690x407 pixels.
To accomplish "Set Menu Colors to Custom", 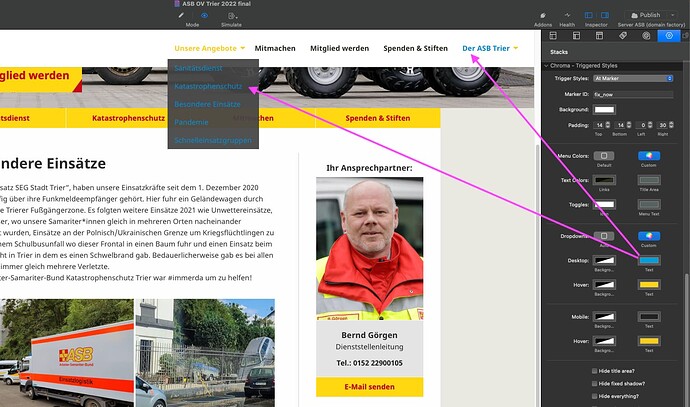I will pyautogui.click(x=649, y=156).
